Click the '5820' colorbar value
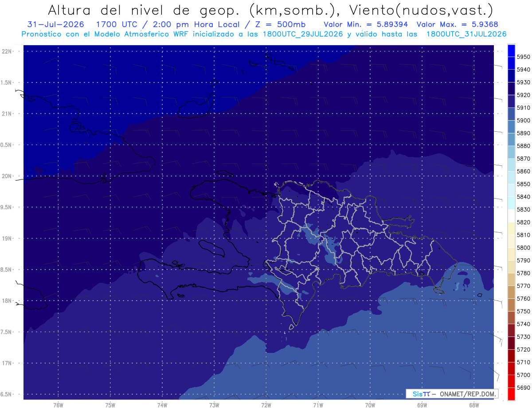 [523, 222]
